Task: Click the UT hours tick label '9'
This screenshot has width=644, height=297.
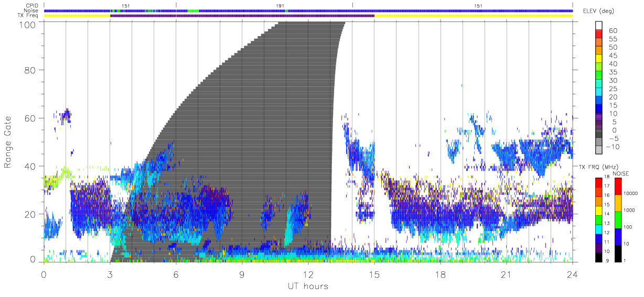Action: (242, 274)
